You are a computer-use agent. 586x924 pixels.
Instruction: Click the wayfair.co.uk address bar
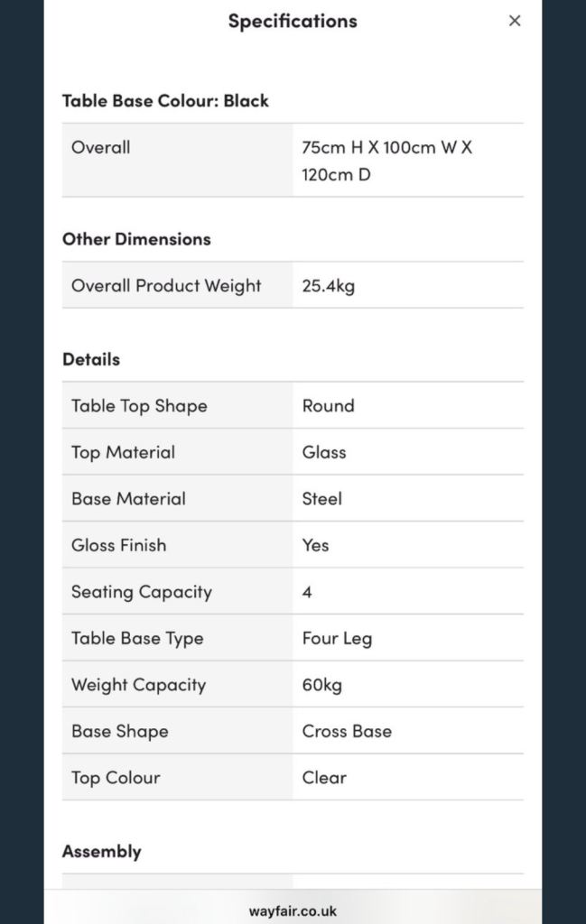[x=293, y=910]
